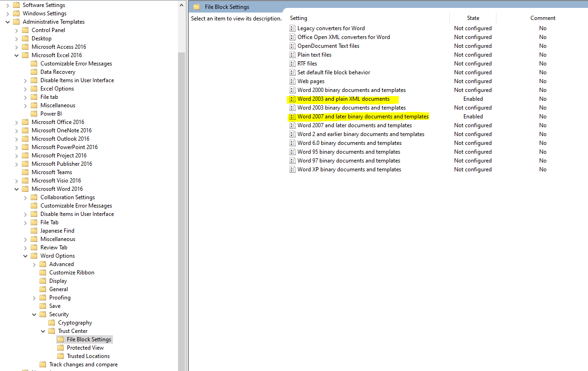Select File Block Settings in the tree
The height and width of the screenshot is (371, 588).
tap(89, 339)
